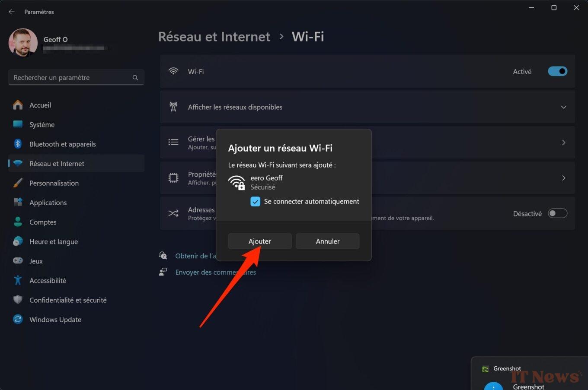Enable the random hardware addresses Désactivé switch
This screenshot has width=588, height=390.
pos(557,213)
